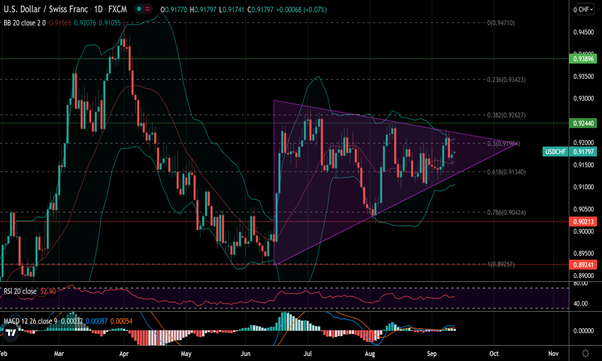Click the red 0.89241 price label
Screen dimensions: 602x361
click(583, 265)
